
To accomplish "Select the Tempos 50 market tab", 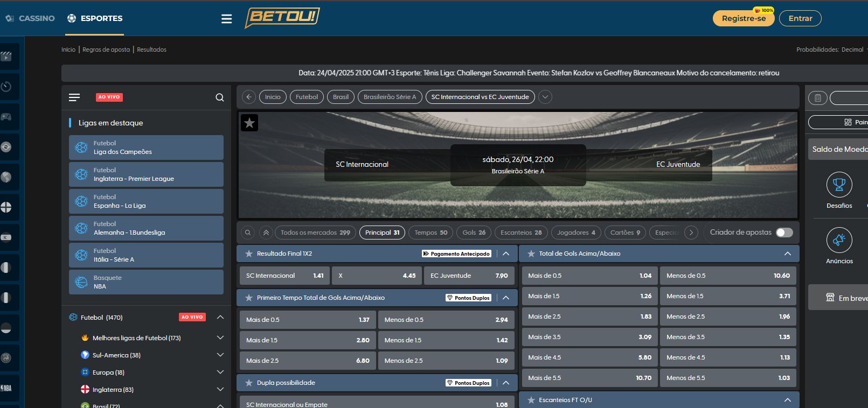I will pyautogui.click(x=430, y=233).
